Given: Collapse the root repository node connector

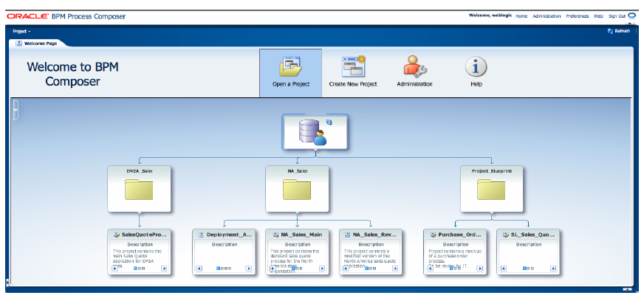Looking at the screenshot, I should coord(315,150).
